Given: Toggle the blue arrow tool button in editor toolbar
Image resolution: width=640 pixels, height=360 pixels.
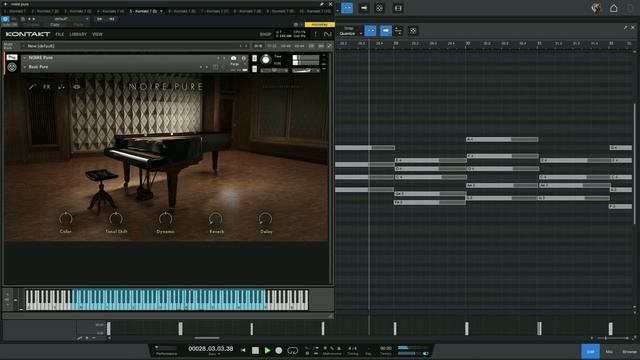Looking at the screenshot, I should pos(386,31).
